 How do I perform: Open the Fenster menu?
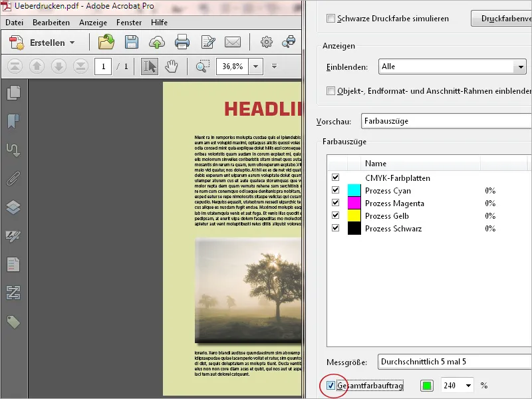pos(129,23)
